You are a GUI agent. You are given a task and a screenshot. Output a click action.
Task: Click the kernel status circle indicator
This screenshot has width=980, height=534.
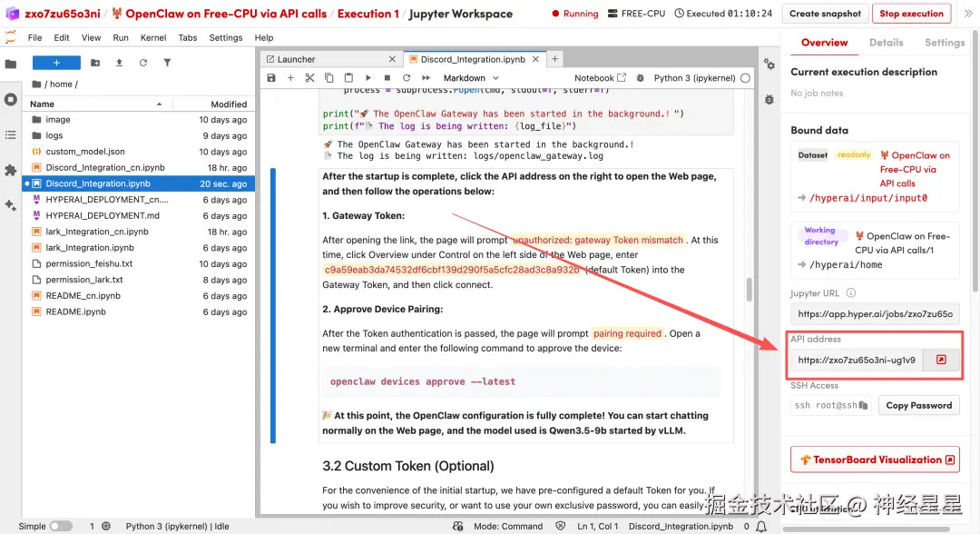[745, 78]
